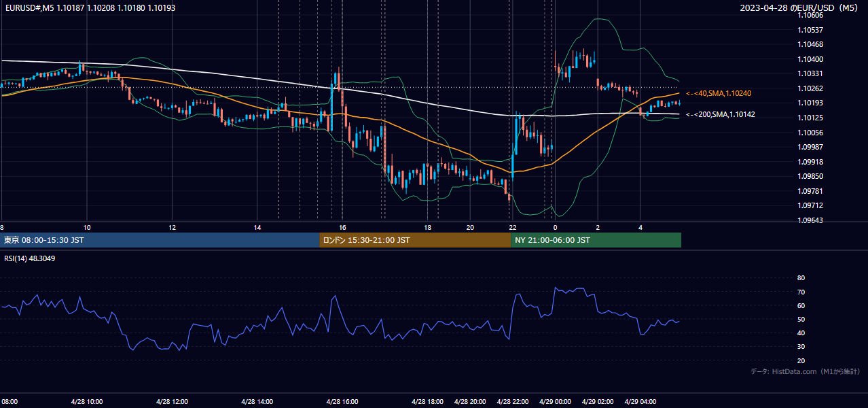Image resolution: width=868 pixels, height=408 pixels.
Task: Select the white 200 SMA 1.10142 label
Action: pos(720,114)
